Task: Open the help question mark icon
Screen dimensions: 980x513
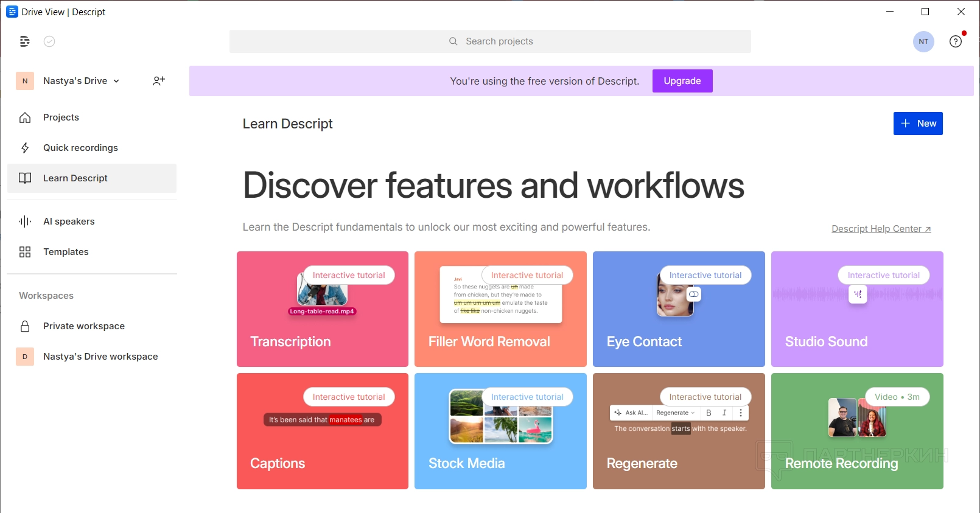Action: point(956,41)
